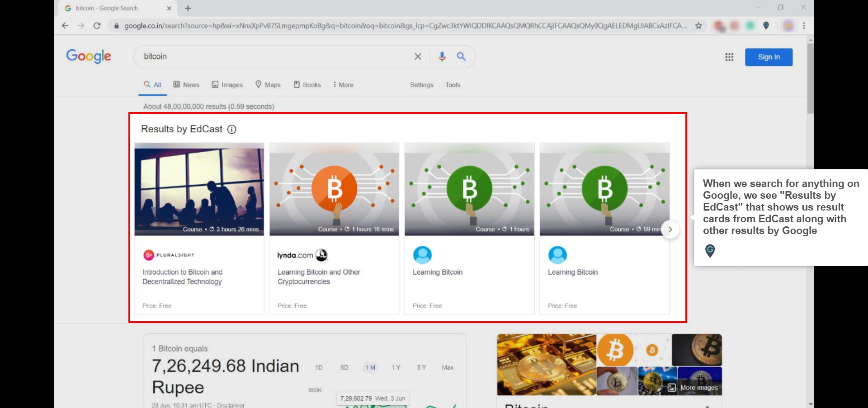Screen dimensions: 868x408
Task: Open search Tools
Action: [x=453, y=85]
